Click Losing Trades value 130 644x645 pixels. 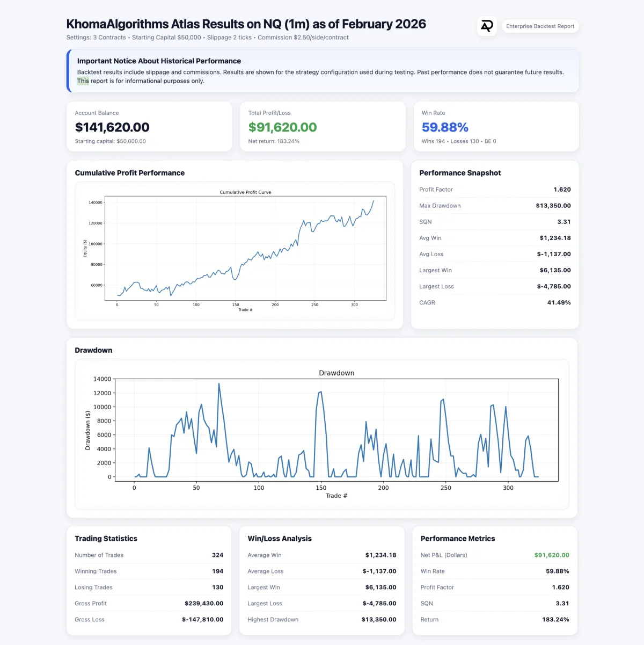[x=217, y=588]
